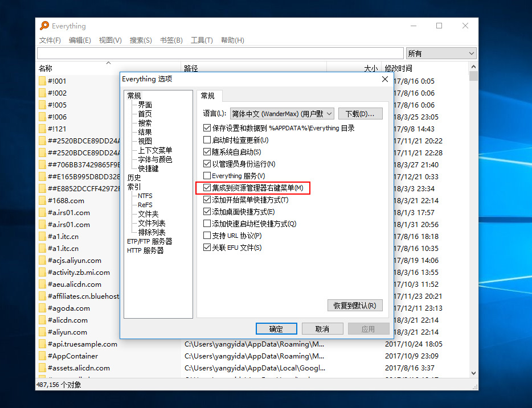
Task: Toggle 保存设置和数据到 %APPDATA% checkbox
Action: [x=207, y=128]
